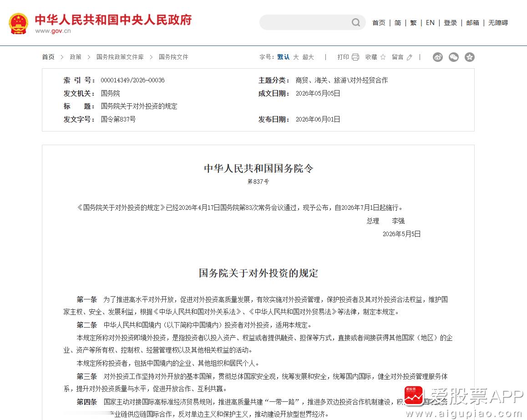Click the signature date 2026年5月5日
This screenshot has height=420, width=527.
pyautogui.click(x=402, y=234)
